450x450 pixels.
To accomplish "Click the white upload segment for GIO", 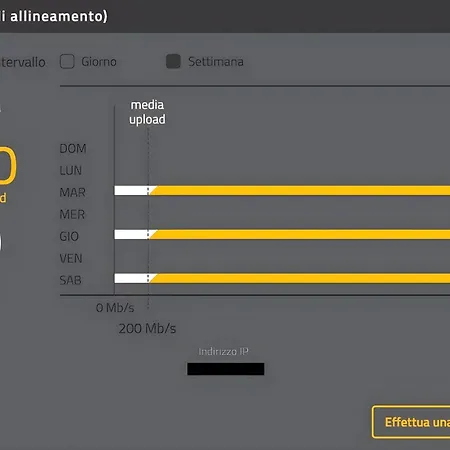I will click(x=132, y=234).
